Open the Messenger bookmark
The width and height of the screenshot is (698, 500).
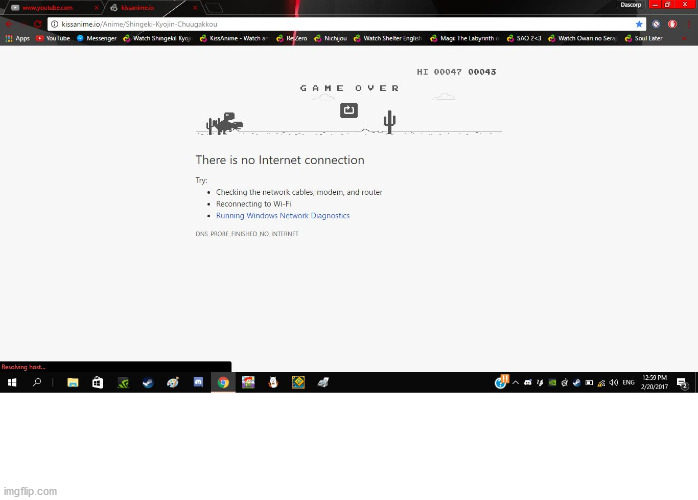(x=97, y=38)
